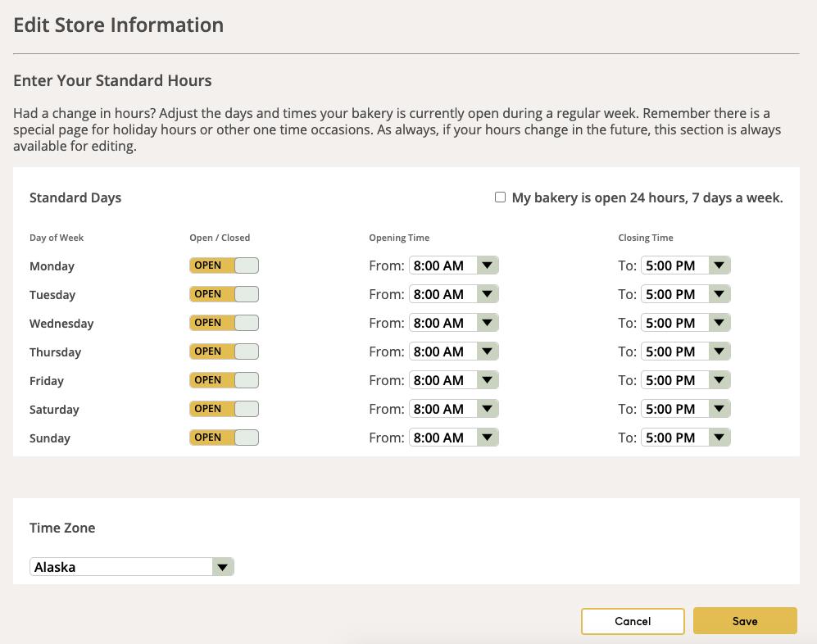Open Friday closing time dropdown
This screenshot has height=644, width=817.
(685, 380)
